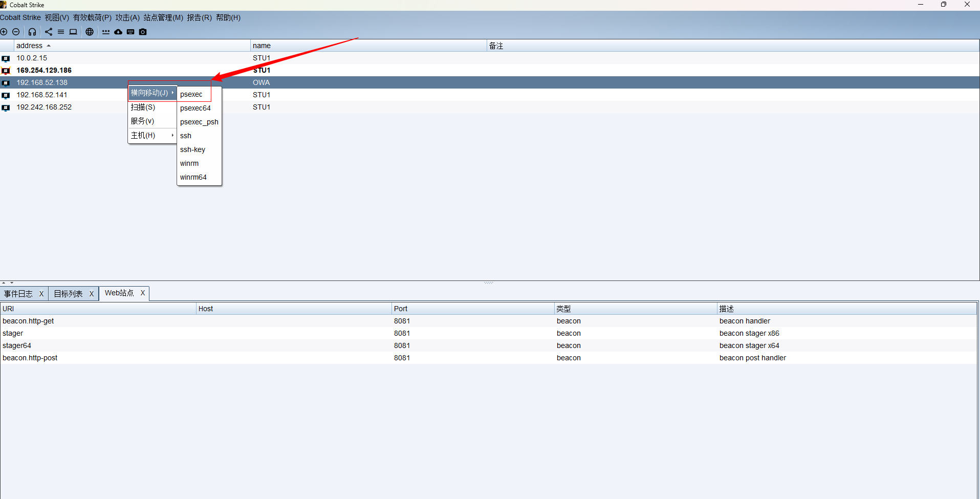Open screenshots camera icon

click(143, 32)
